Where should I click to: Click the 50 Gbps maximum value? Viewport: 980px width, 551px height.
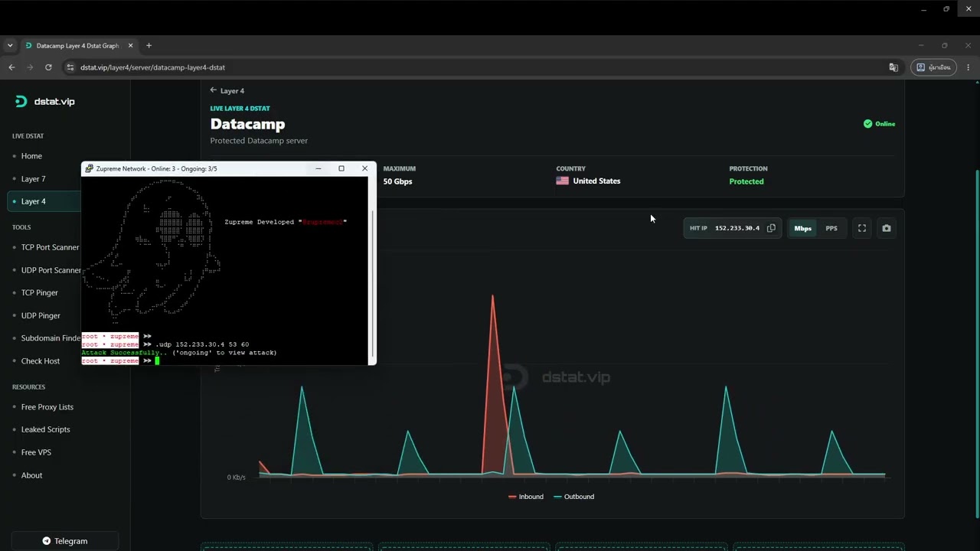[397, 181]
